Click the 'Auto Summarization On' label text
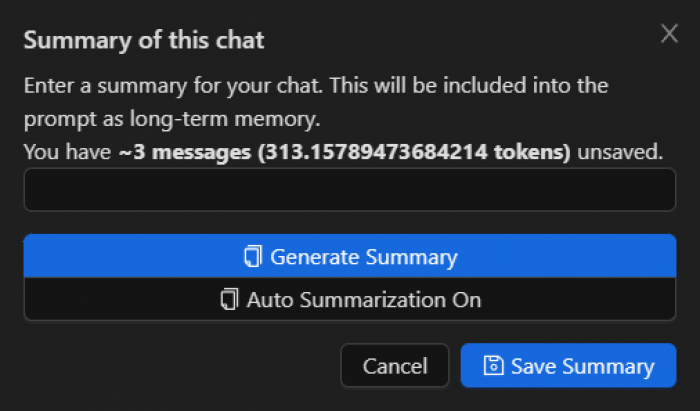Image resolution: width=700 pixels, height=411 pixels. [364, 299]
